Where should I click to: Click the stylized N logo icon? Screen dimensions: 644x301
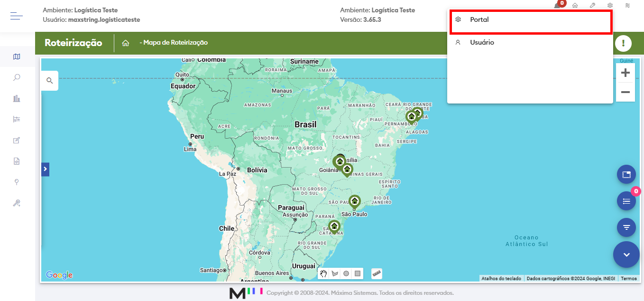pyautogui.click(x=627, y=6)
